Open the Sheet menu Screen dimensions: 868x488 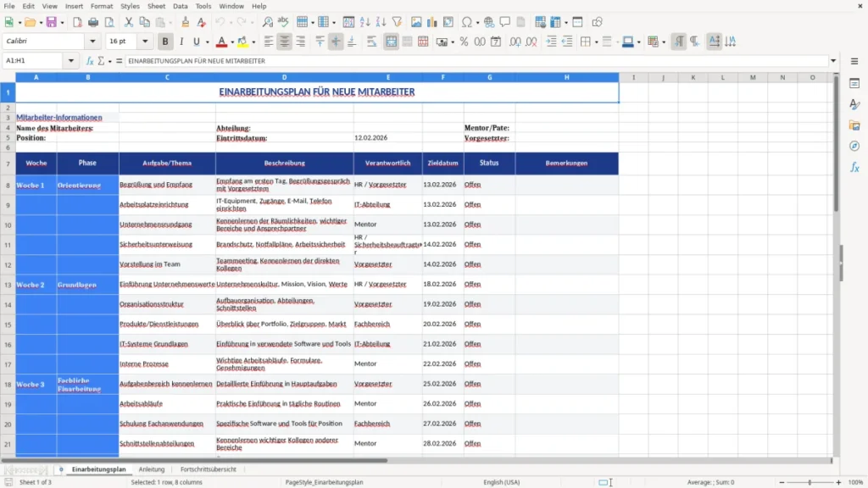[x=156, y=6]
